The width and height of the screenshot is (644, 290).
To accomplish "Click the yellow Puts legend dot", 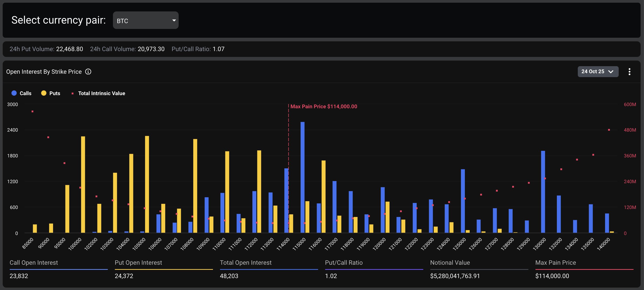I will pos(44,93).
